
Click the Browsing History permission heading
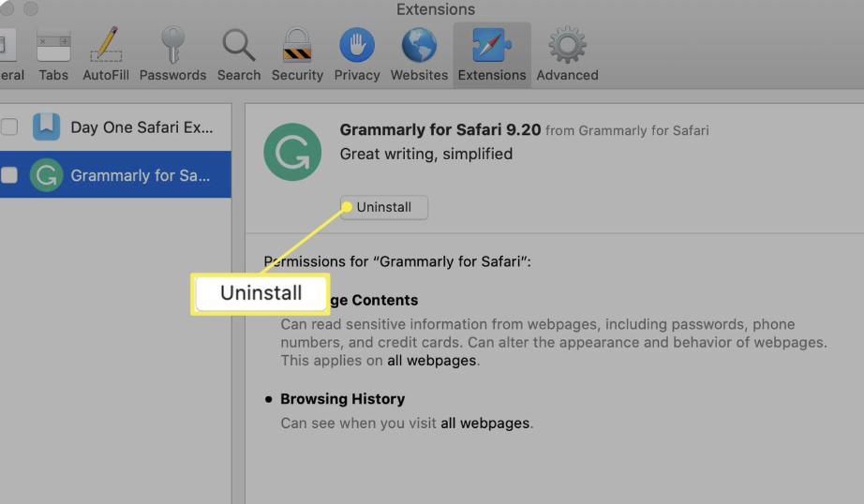click(x=343, y=399)
